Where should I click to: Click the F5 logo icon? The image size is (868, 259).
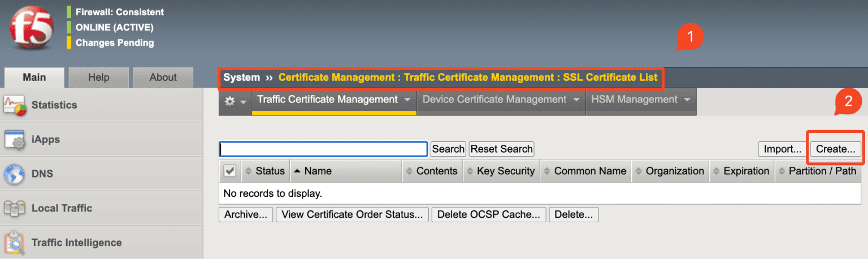pos(32,29)
